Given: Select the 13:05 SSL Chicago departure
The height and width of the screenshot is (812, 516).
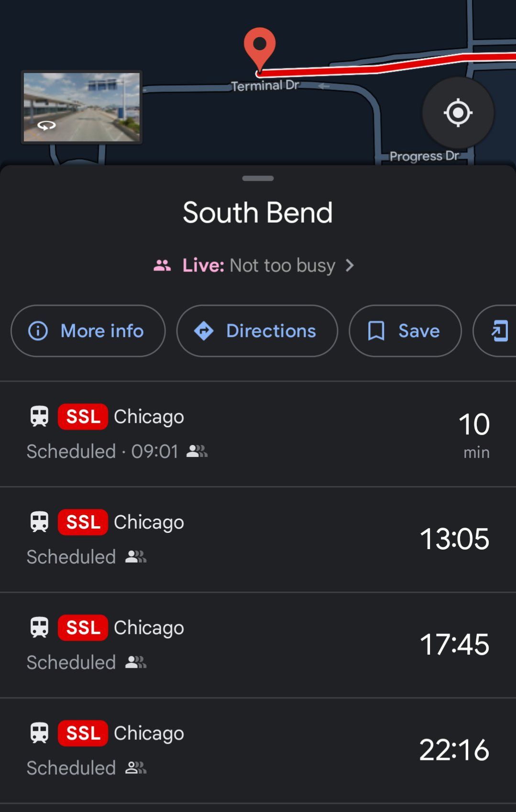Looking at the screenshot, I should 258,540.
